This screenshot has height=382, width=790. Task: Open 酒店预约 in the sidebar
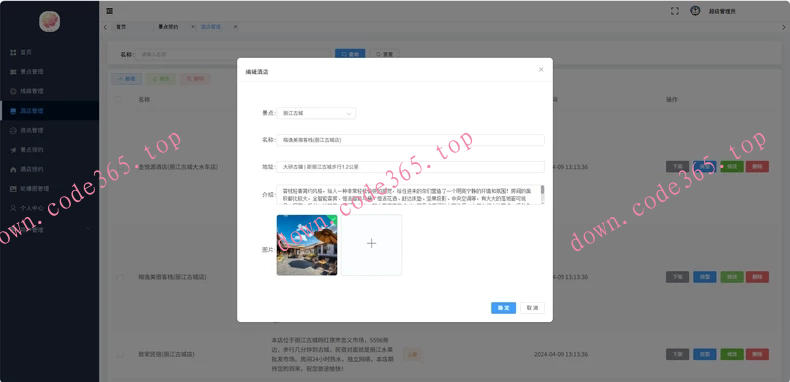point(49,169)
